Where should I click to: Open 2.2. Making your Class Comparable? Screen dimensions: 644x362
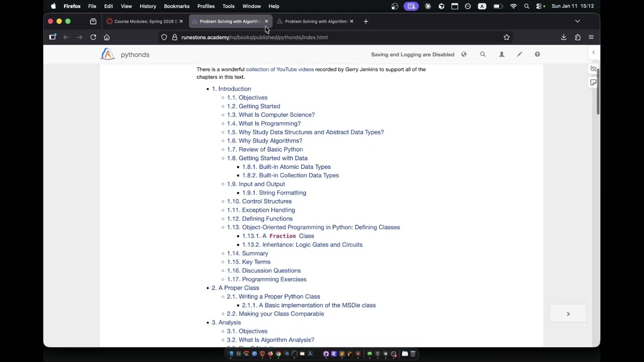pyautogui.click(x=275, y=314)
